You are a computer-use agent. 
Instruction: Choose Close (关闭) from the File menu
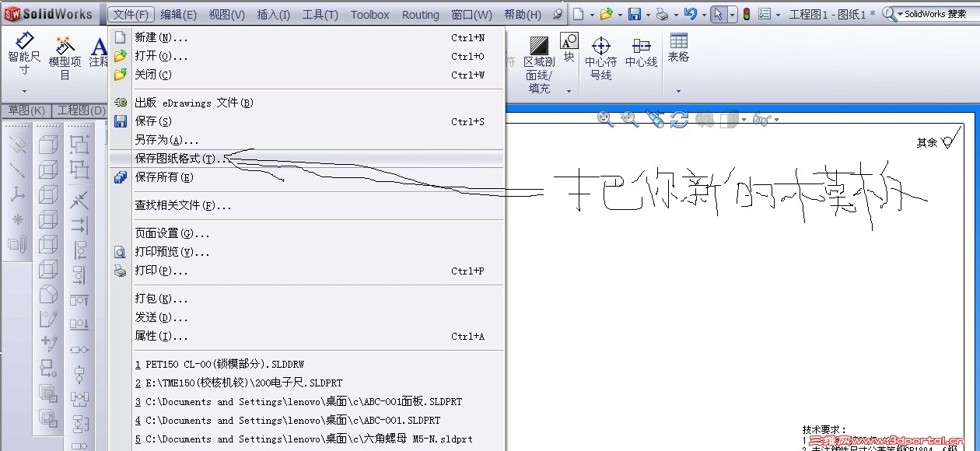click(306, 75)
